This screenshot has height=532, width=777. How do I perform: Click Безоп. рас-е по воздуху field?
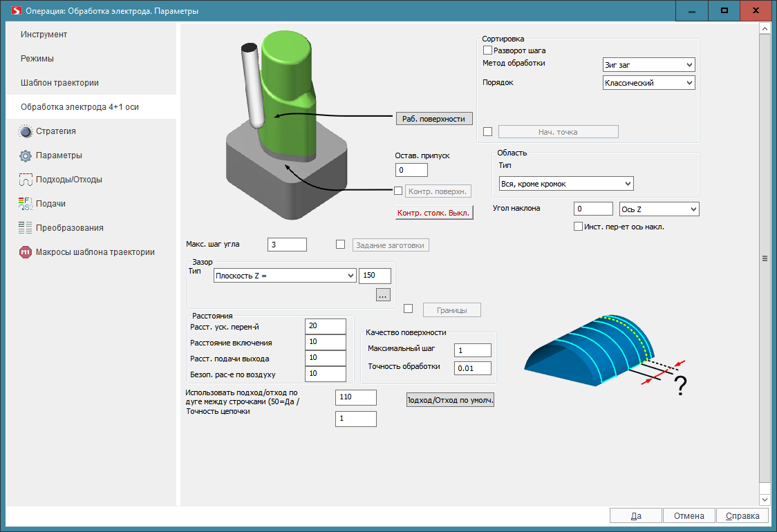tap(326, 374)
